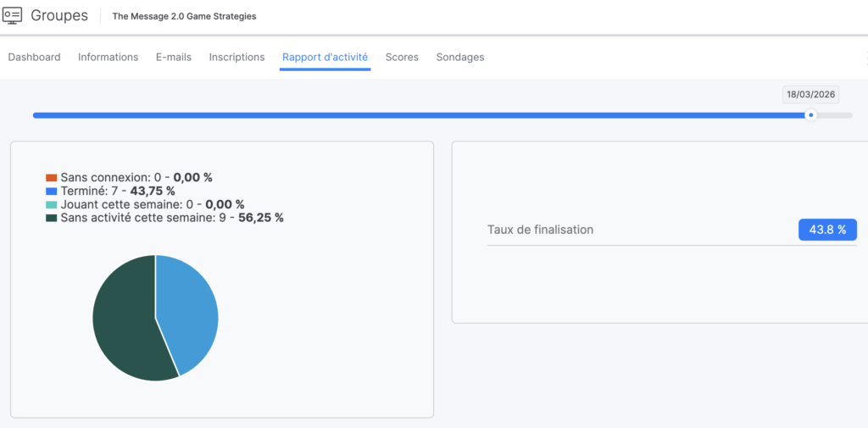Switch to the Scores tab
The image size is (868, 428).
tap(402, 57)
